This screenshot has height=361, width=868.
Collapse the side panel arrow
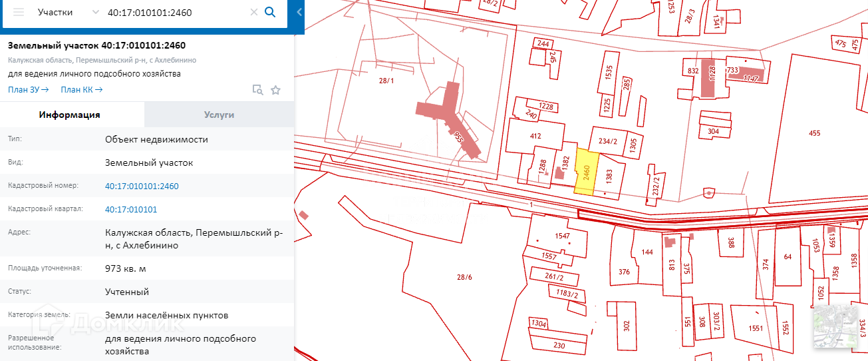pyautogui.click(x=299, y=12)
